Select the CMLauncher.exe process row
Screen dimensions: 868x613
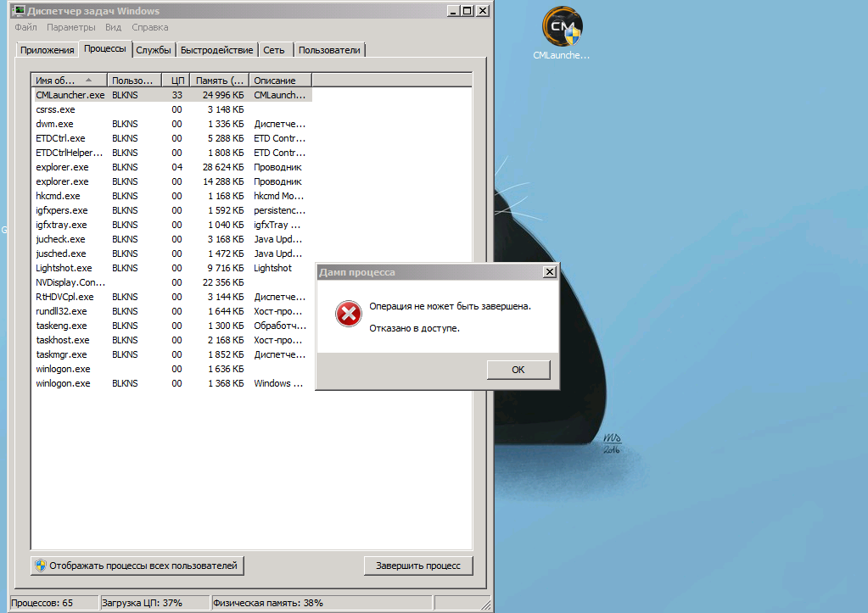pyautogui.click(x=172, y=95)
